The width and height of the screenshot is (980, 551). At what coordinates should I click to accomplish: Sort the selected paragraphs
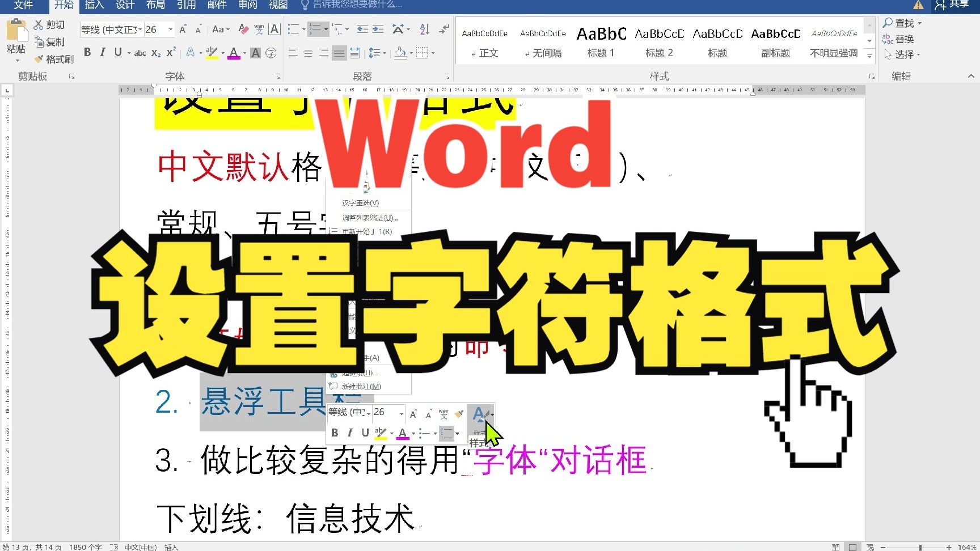[x=424, y=28]
